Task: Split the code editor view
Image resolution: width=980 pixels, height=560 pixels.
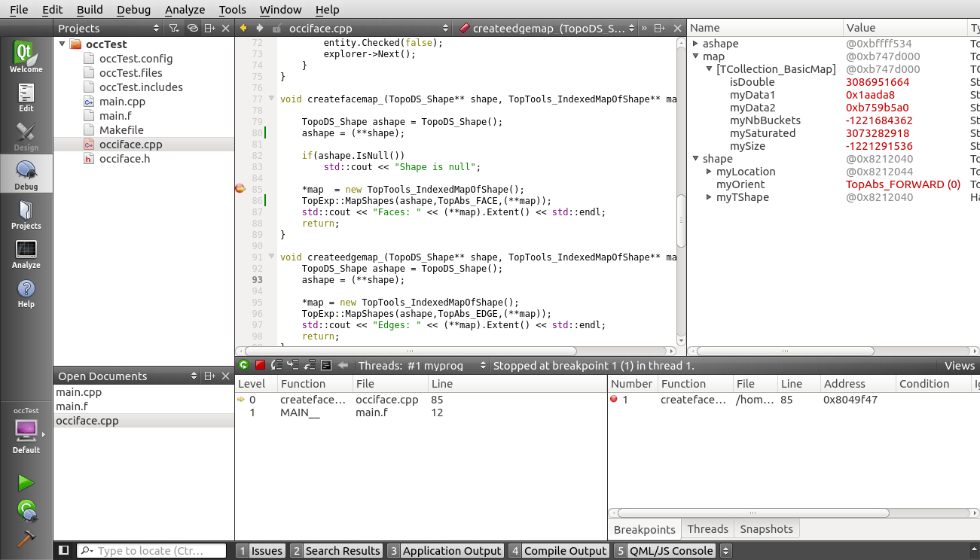Action: [x=659, y=28]
